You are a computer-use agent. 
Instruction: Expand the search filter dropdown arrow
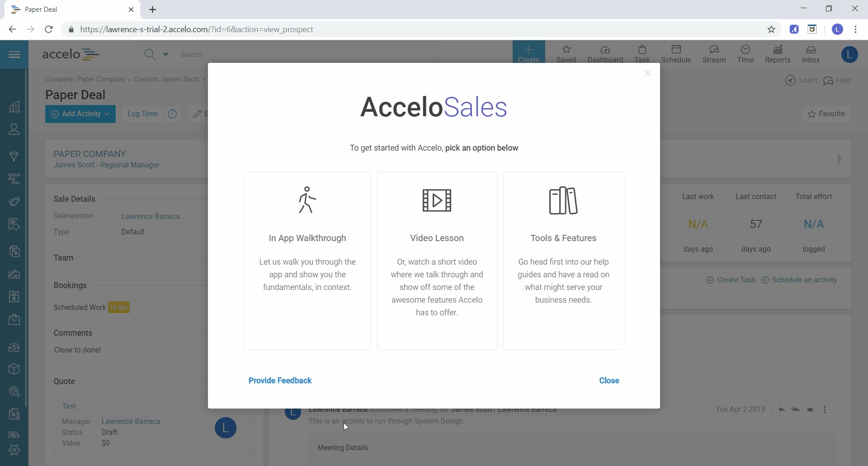165,55
